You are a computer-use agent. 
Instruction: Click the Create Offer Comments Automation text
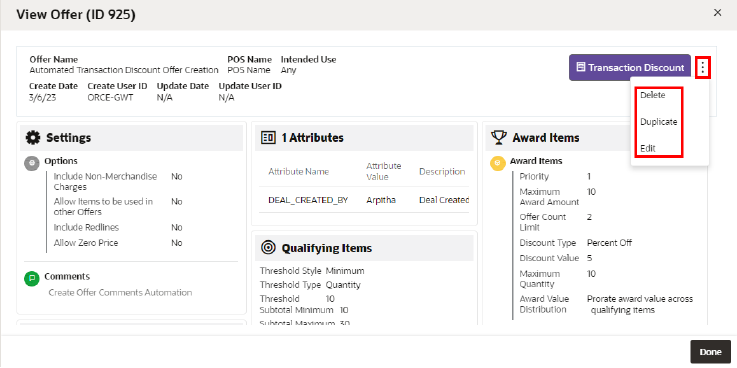click(120, 292)
